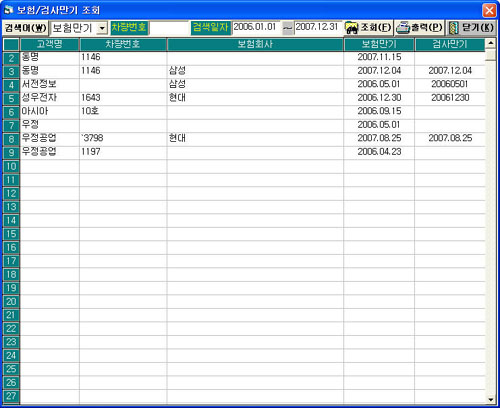
Task: Click the end date field 2007.12.31
Action: pyautogui.click(x=318, y=27)
